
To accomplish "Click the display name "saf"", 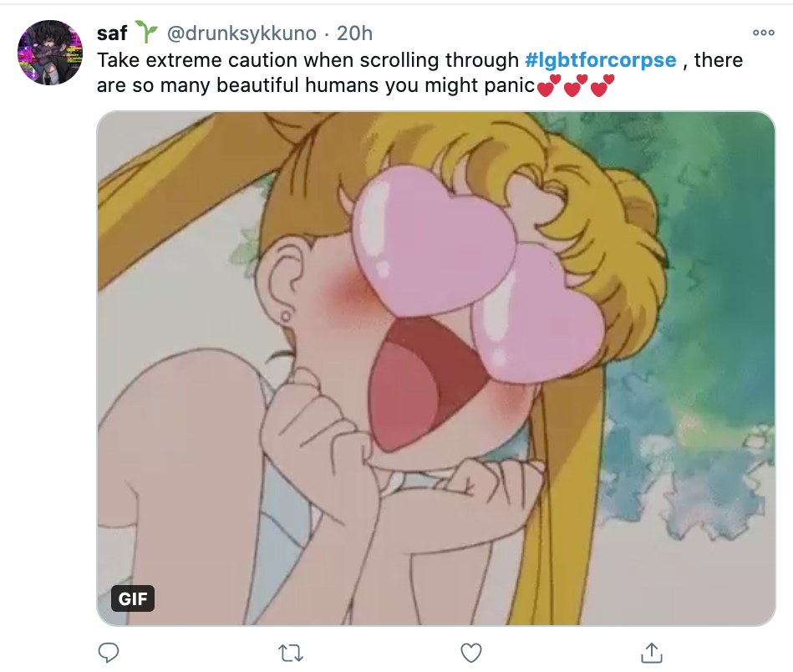I will (x=112, y=33).
